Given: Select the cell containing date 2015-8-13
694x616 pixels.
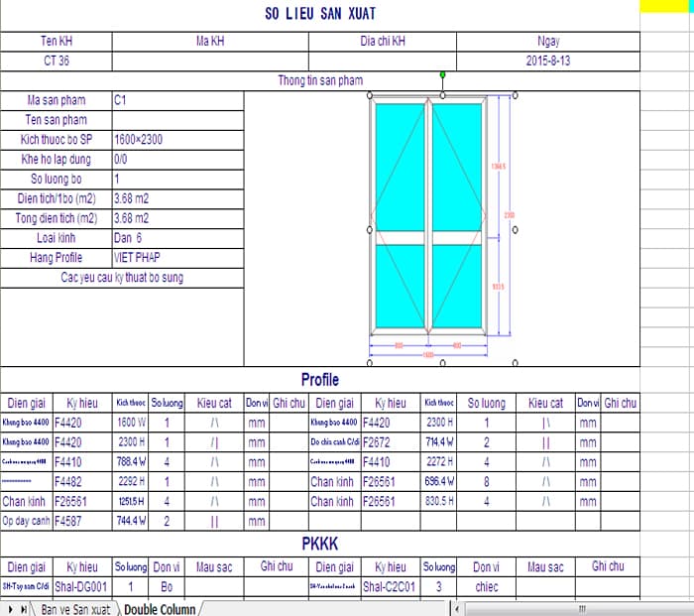Looking at the screenshot, I should 547,61.
